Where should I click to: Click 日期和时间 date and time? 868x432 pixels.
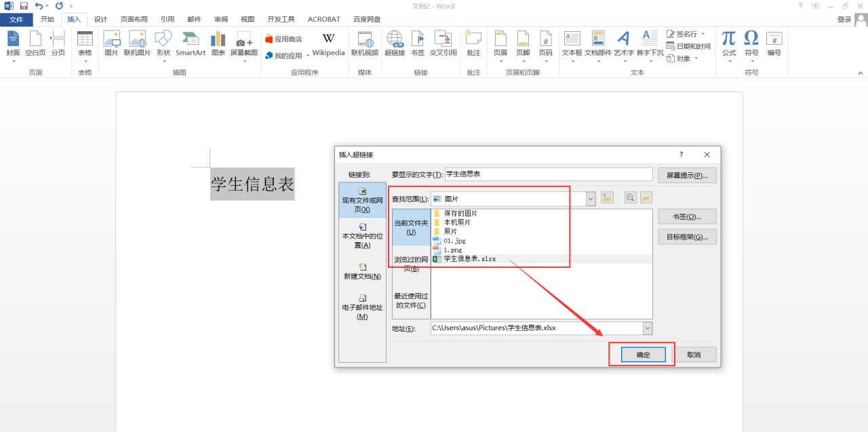[689, 46]
